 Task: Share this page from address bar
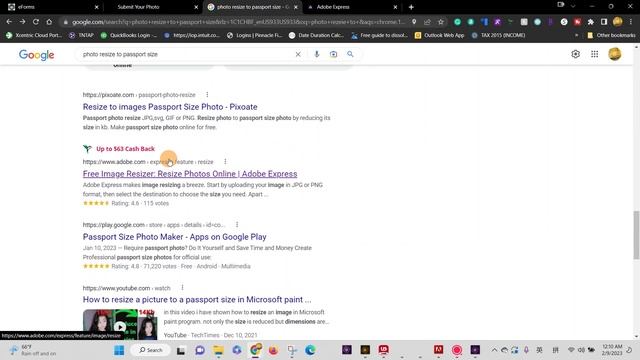[427, 22]
